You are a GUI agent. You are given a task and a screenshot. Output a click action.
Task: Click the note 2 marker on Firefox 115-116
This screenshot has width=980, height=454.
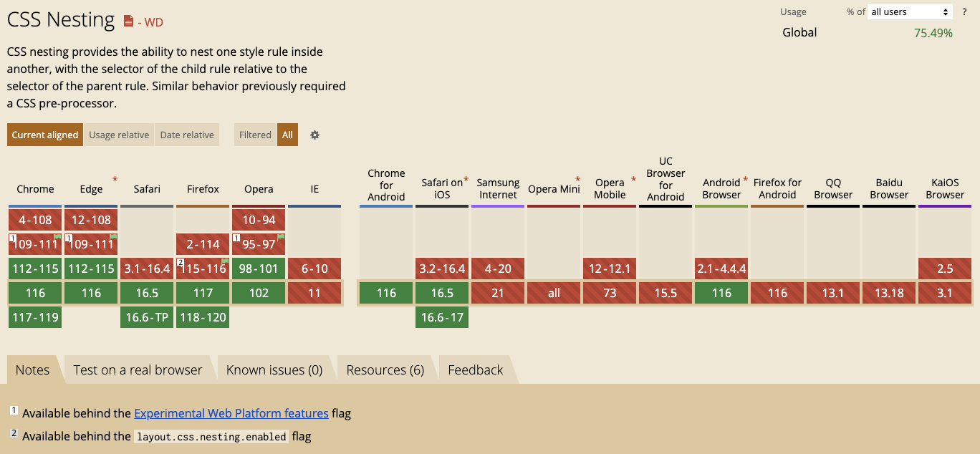point(181,262)
